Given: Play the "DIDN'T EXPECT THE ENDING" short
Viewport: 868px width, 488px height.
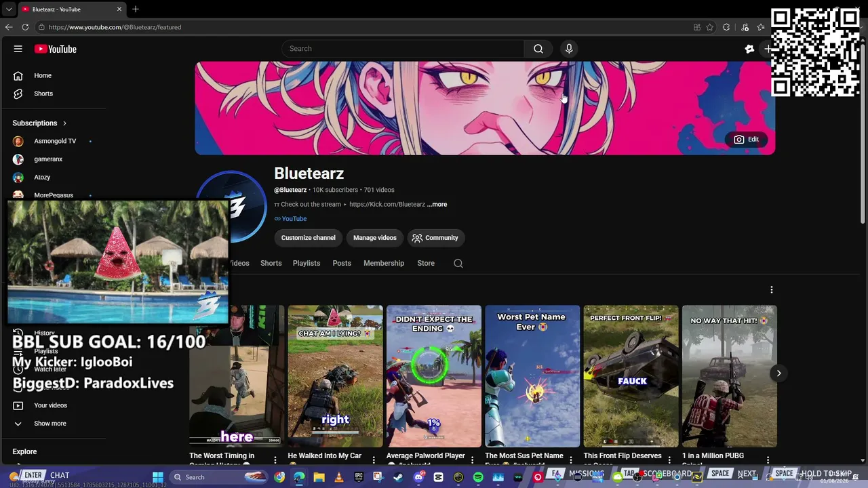Looking at the screenshot, I should click(x=434, y=376).
